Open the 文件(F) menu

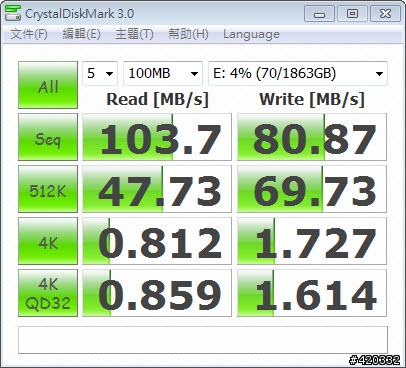[29, 34]
